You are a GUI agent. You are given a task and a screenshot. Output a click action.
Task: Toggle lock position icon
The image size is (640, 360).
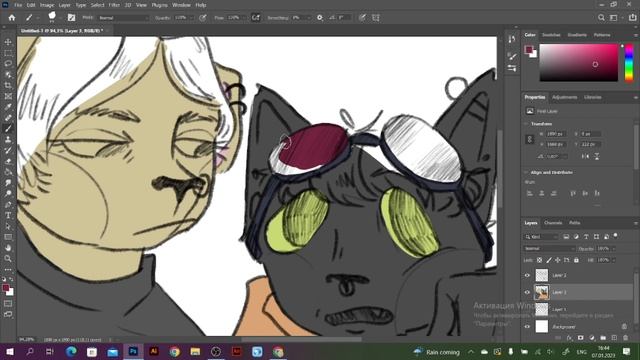coord(558,260)
